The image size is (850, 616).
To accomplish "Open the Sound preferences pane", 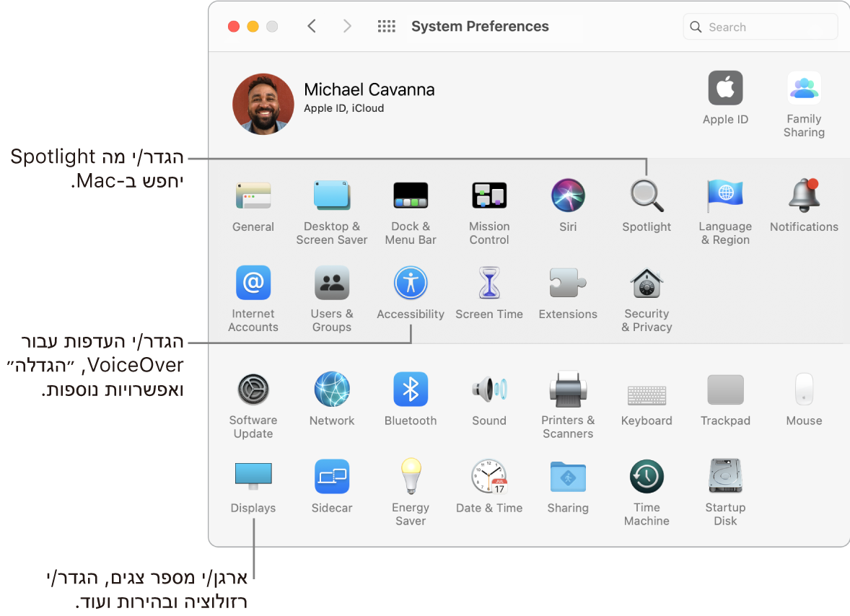I will 489,390.
